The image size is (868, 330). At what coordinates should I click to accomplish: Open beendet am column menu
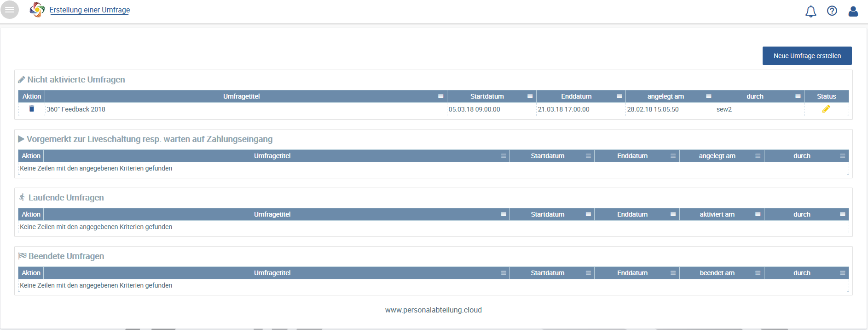point(758,273)
